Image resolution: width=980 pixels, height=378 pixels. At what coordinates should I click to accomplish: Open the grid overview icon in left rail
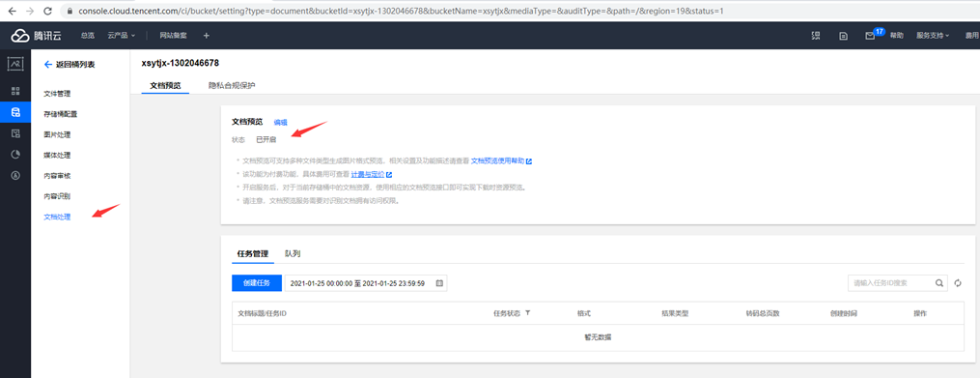pyautogui.click(x=15, y=92)
